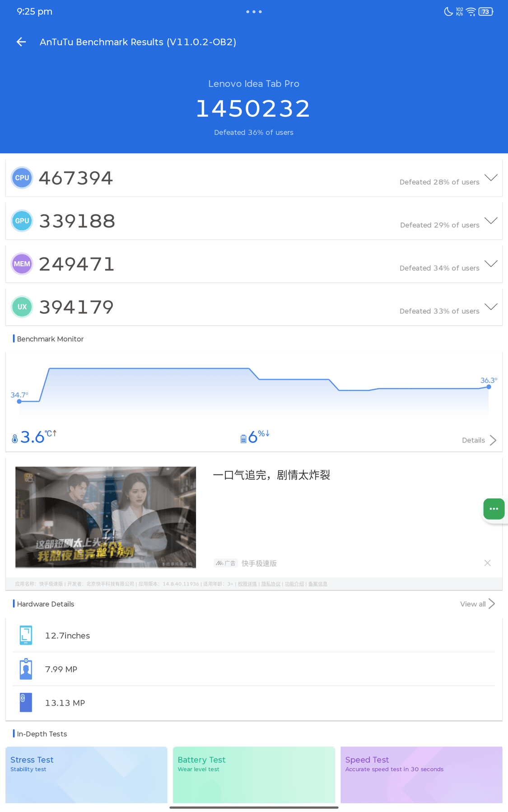Tap the 6% battery drop value
This screenshot has height=812, width=508.
(x=259, y=437)
